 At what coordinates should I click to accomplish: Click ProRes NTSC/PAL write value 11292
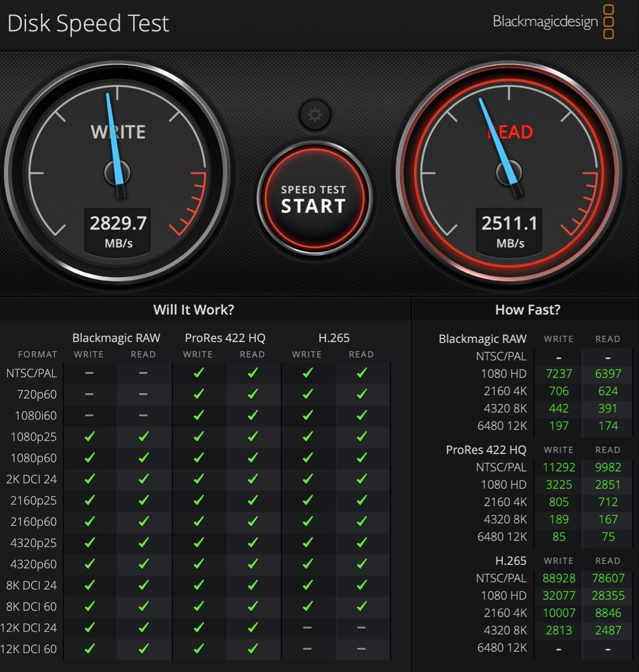click(558, 467)
